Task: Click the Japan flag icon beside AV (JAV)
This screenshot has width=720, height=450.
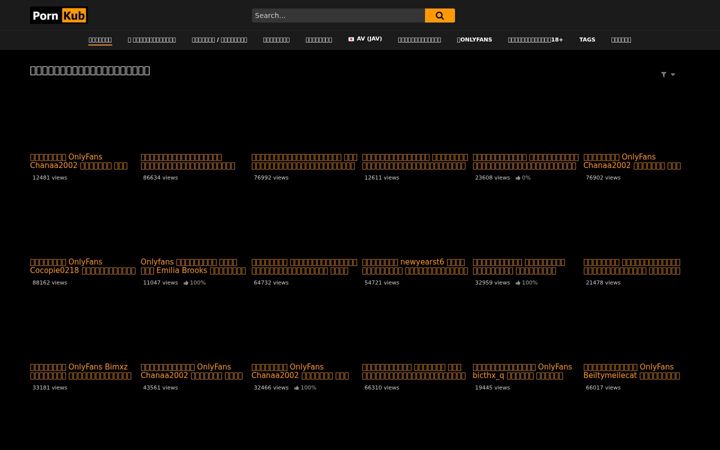Action: click(351, 39)
